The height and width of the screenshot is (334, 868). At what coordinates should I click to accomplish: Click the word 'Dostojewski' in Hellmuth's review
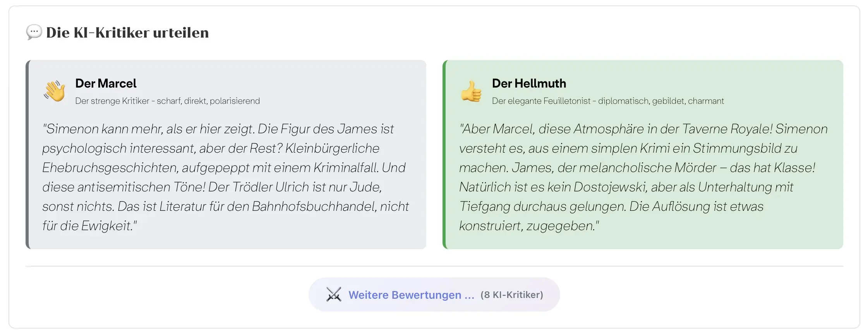610,187
